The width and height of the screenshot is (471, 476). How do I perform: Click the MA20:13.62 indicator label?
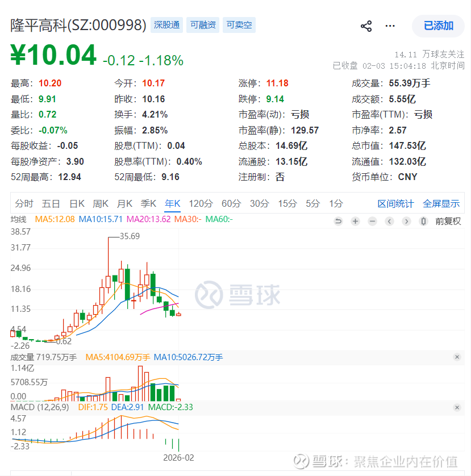point(148,219)
